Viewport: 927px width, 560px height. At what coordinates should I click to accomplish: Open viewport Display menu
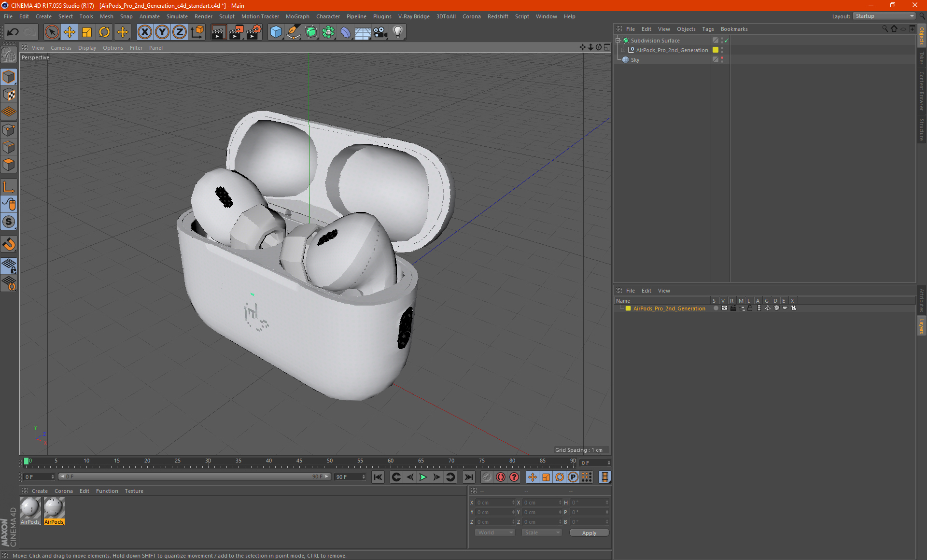pyautogui.click(x=87, y=48)
